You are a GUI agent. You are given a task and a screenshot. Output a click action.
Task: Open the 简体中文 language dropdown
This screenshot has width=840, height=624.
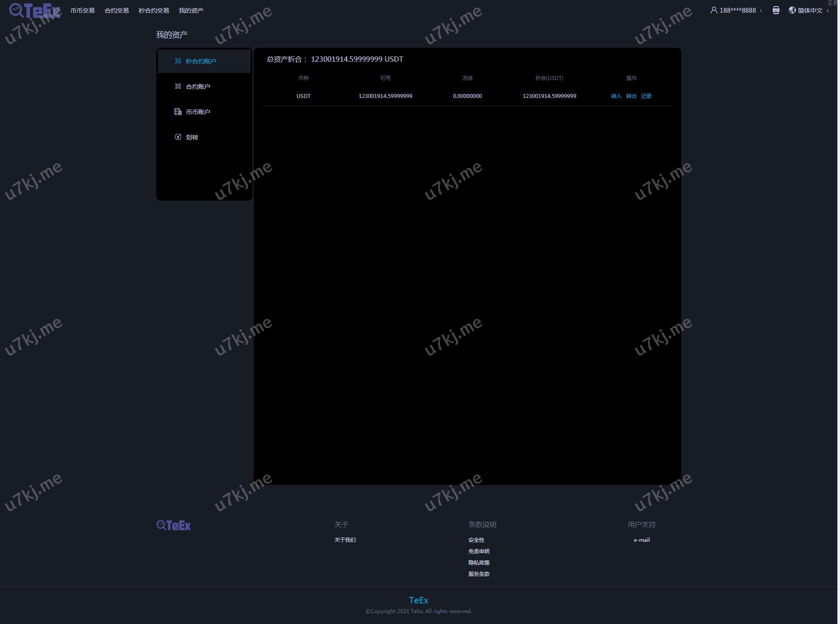(810, 10)
